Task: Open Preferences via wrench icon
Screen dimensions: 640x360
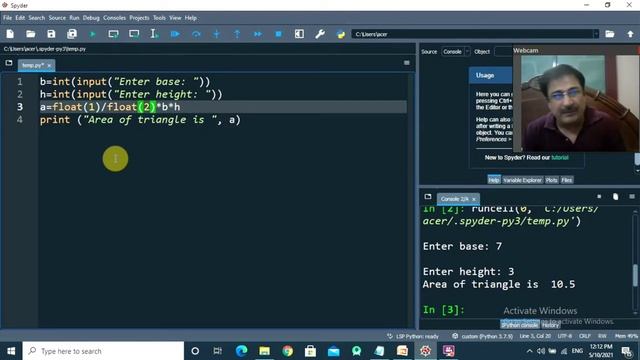Action: [x=320, y=34]
